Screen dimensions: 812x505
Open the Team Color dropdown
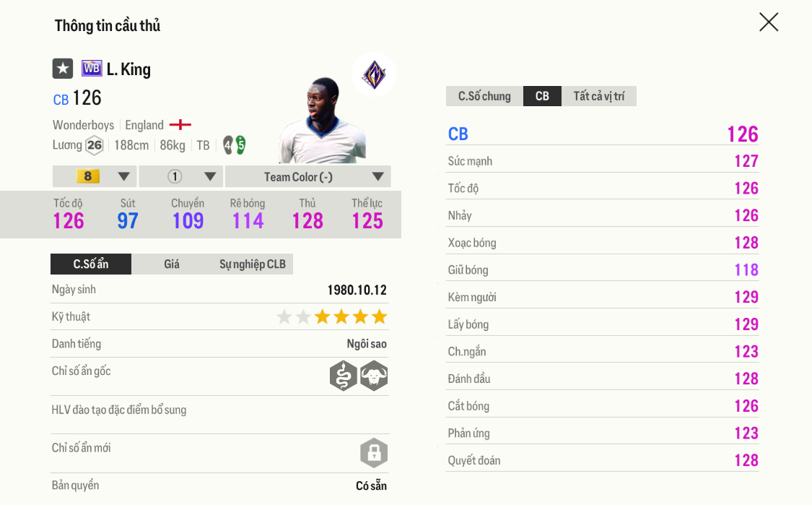tap(307, 176)
